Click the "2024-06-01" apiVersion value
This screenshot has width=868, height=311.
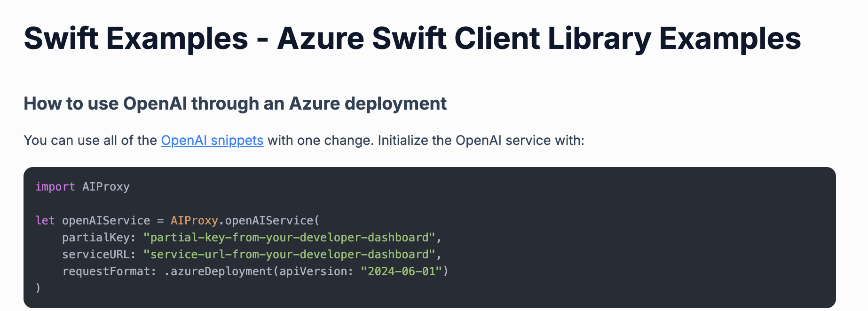[402, 271]
